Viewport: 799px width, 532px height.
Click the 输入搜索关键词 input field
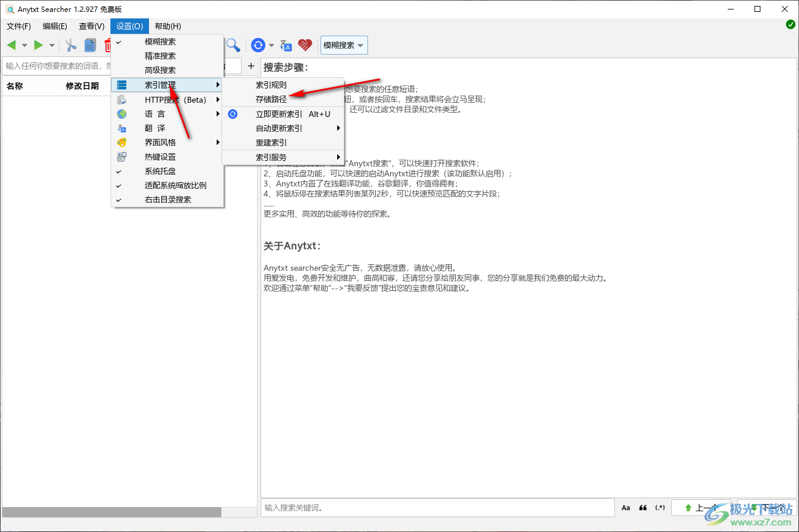pos(437,508)
